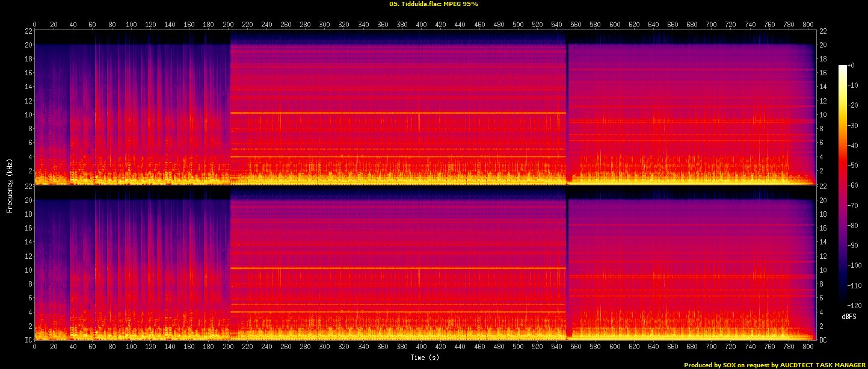Click the 'Produced by SOX' credit text
This screenshot has width=868, height=369.
[711, 365]
